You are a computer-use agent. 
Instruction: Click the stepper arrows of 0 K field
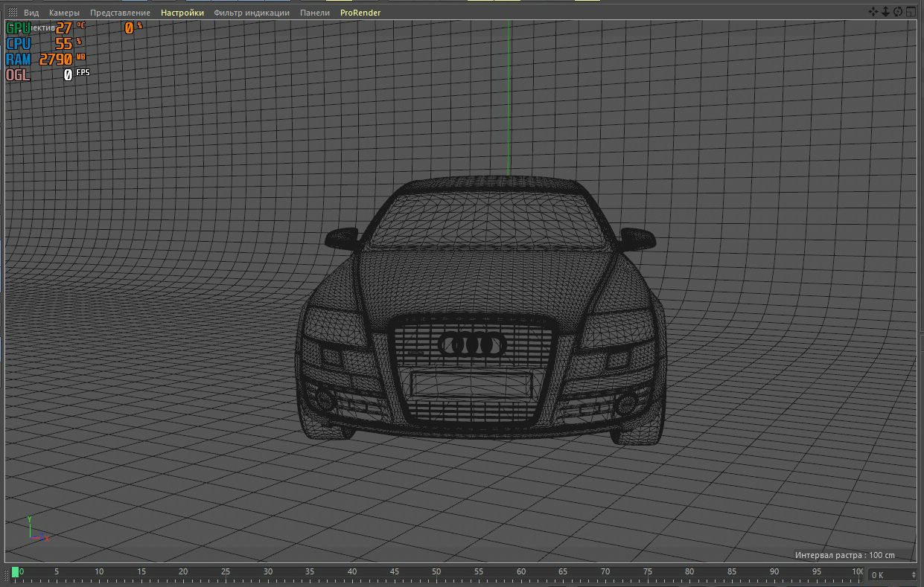coord(914,575)
